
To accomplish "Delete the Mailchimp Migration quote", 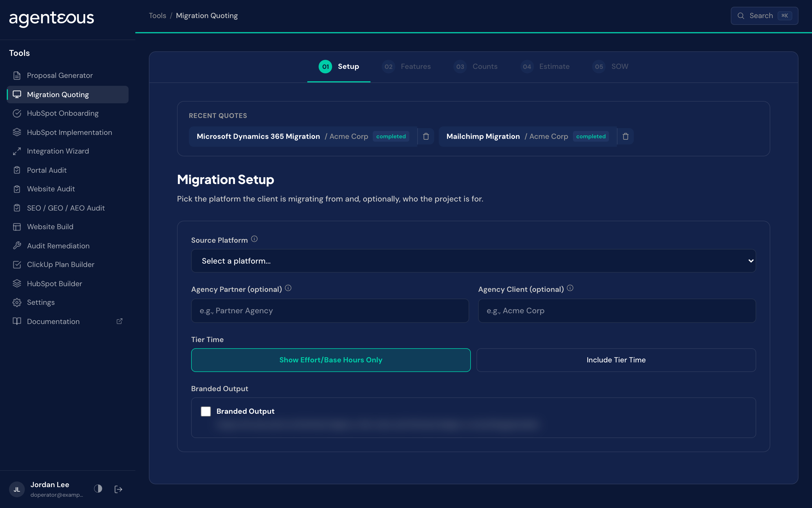I will (x=625, y=136).
